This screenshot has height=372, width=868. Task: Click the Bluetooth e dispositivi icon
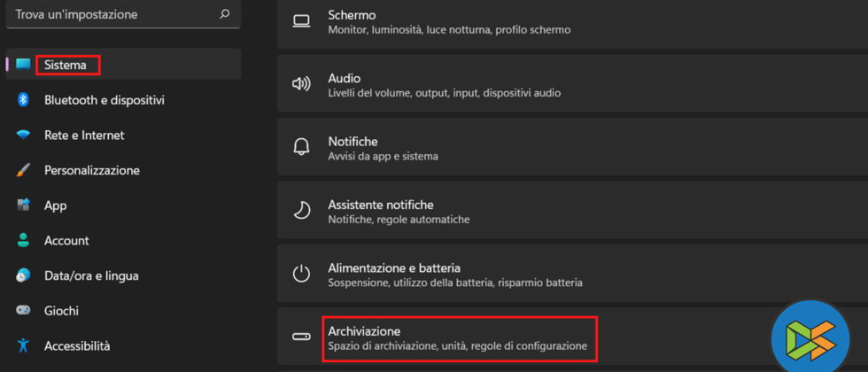tap(24, 100)
